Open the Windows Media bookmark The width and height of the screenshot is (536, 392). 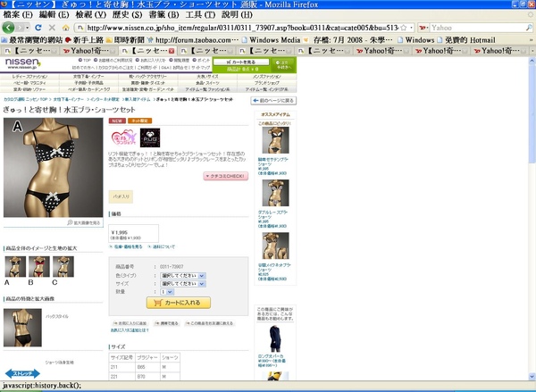[271, 40]
